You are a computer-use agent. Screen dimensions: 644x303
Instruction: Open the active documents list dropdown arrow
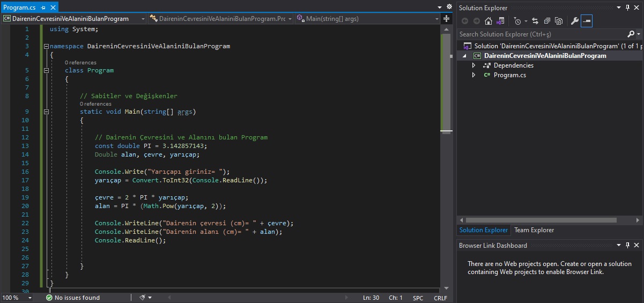pyautogui.click(x=441, y=7)
